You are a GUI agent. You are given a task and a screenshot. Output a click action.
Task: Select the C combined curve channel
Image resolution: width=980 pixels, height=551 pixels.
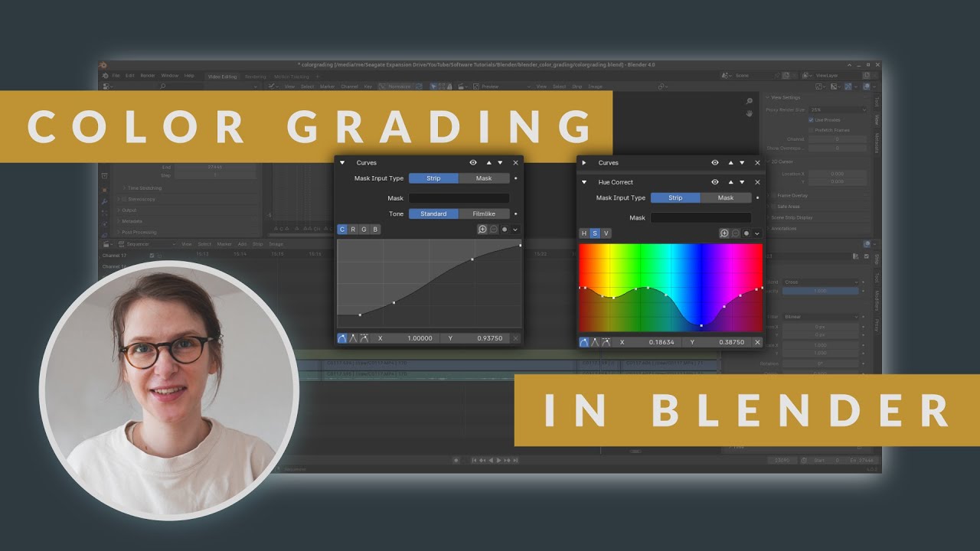pyautogui.click(x=342, y=230)
